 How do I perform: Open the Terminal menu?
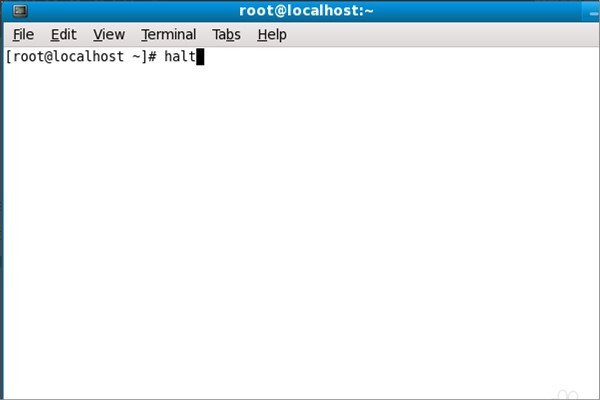(x=169, y=35)
